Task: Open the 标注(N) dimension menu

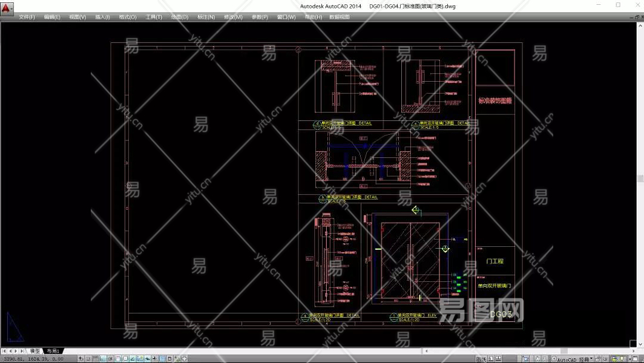Action: (x=206, y=17)
